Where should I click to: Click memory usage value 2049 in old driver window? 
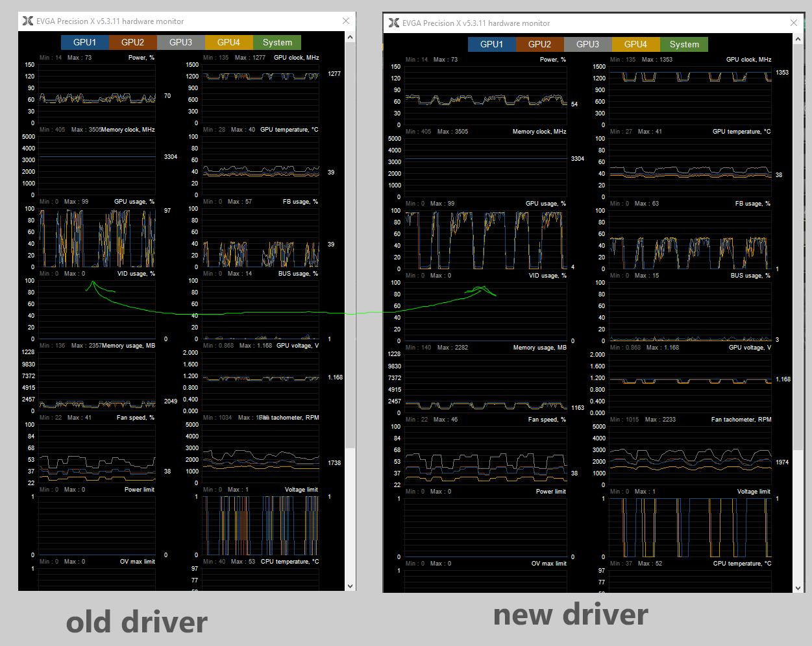[x=171, y=401]
